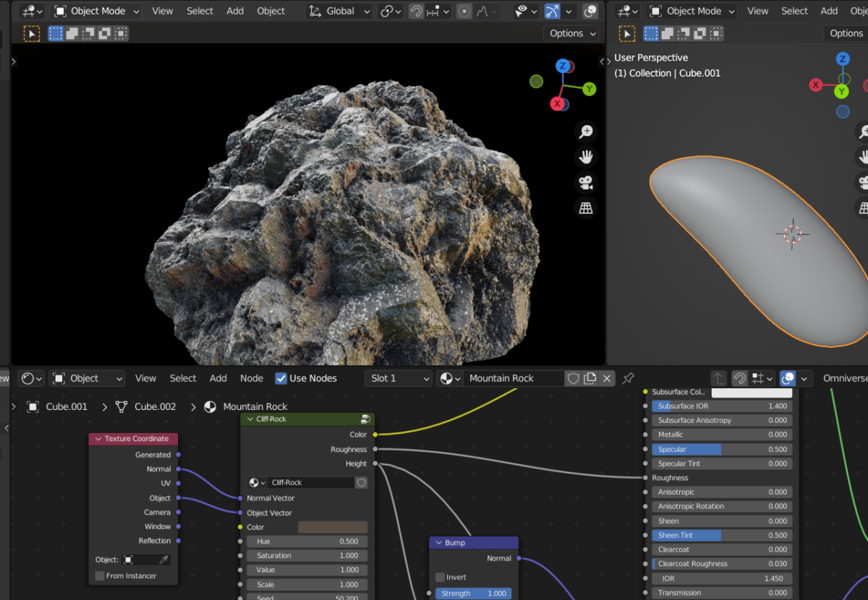Toggle camera view icon in rock viewport
Image resolution: width=868 pixels, height=600 pixels.
(x=586, y=182)
